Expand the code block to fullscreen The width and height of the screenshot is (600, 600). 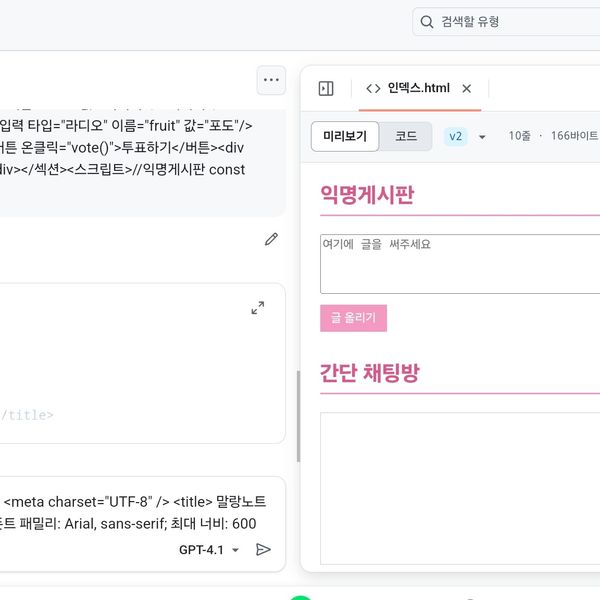coord(257,308)
